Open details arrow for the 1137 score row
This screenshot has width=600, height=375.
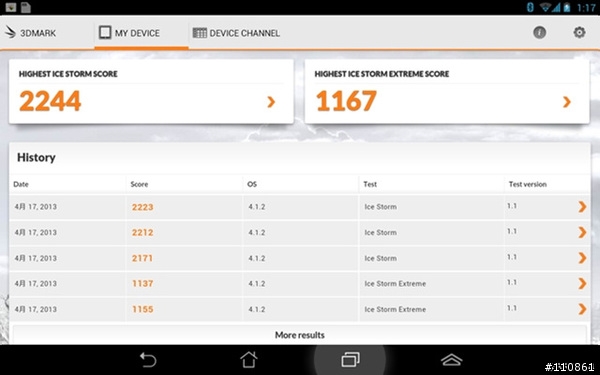582,284
